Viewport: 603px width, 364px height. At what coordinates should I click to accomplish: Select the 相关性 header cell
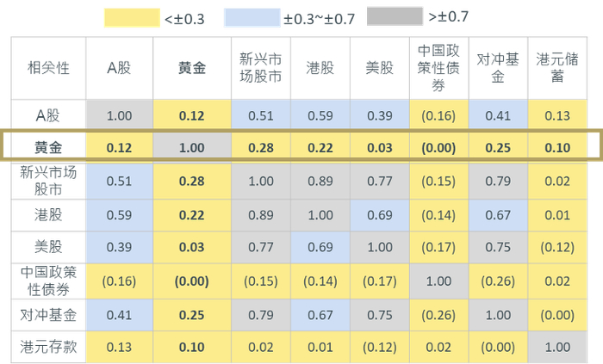[x=47, y=67]
